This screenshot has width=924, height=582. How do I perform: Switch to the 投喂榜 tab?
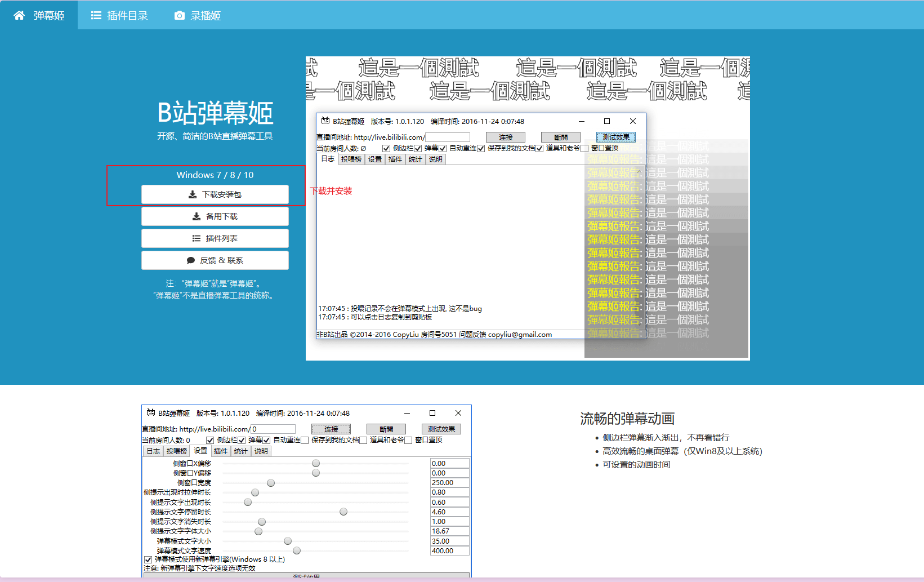point(352,159)
